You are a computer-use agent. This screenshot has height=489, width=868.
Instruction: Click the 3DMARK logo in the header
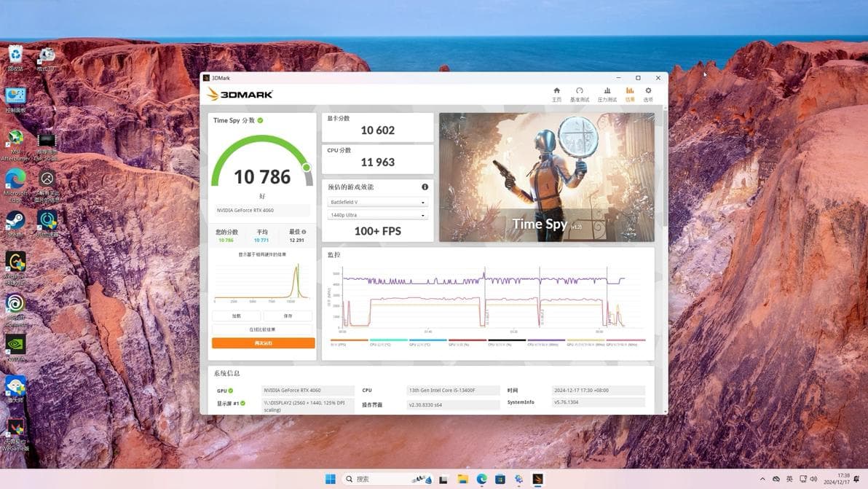240,94
